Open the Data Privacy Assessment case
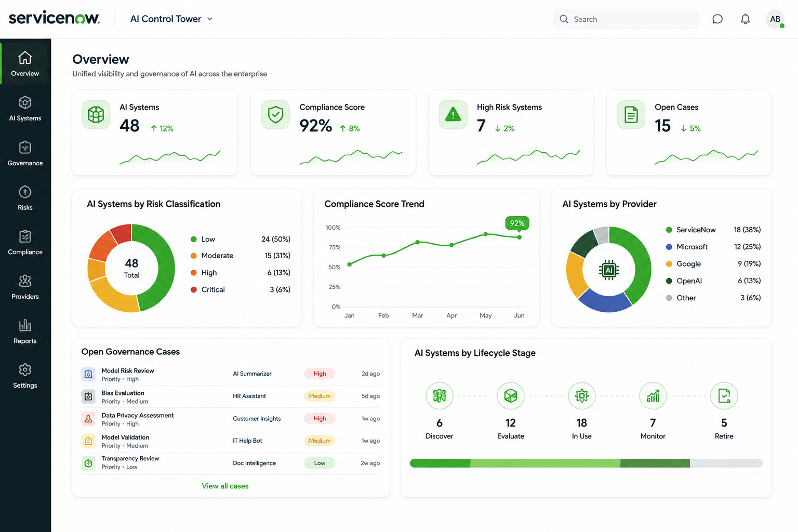The height and width of the screenshot is (532, 798). coord(231,419)
